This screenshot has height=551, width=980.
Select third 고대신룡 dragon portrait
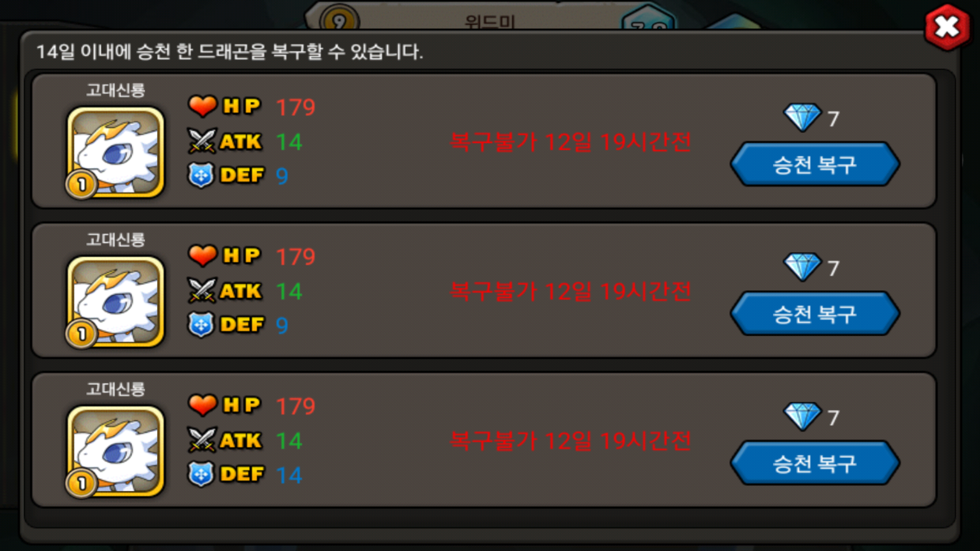tap(116, 451)
